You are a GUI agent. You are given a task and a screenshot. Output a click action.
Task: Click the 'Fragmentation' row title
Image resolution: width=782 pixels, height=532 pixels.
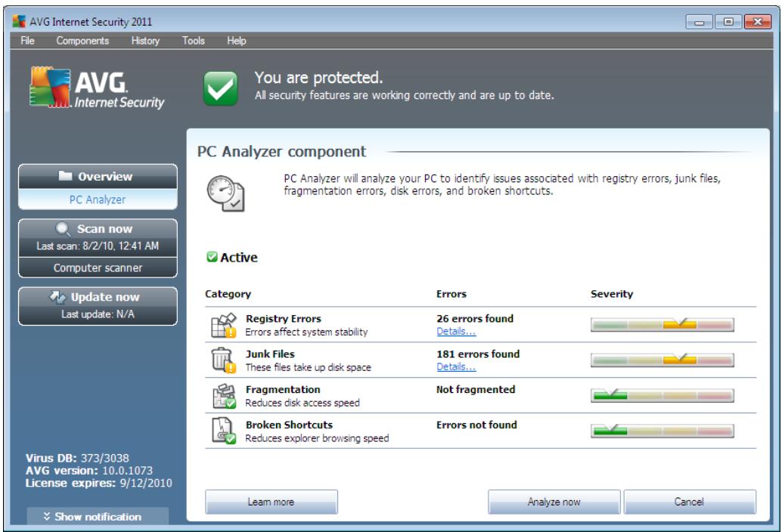[283, 389]
